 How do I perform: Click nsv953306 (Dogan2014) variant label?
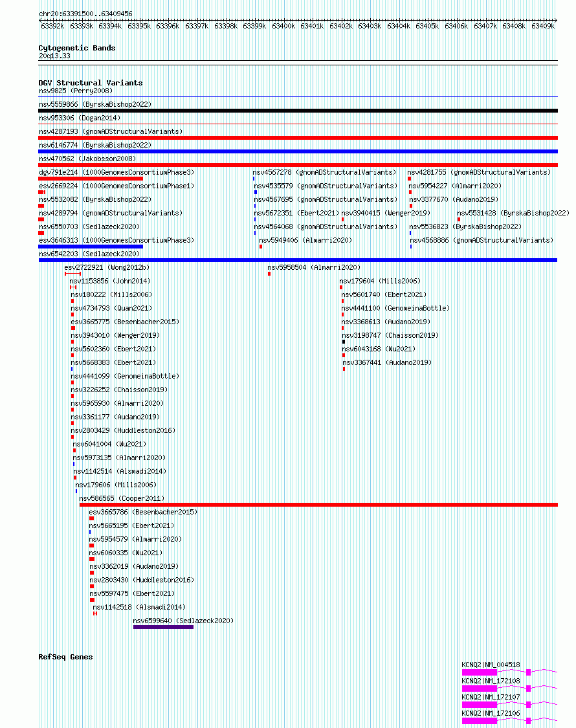coord(80,118)
